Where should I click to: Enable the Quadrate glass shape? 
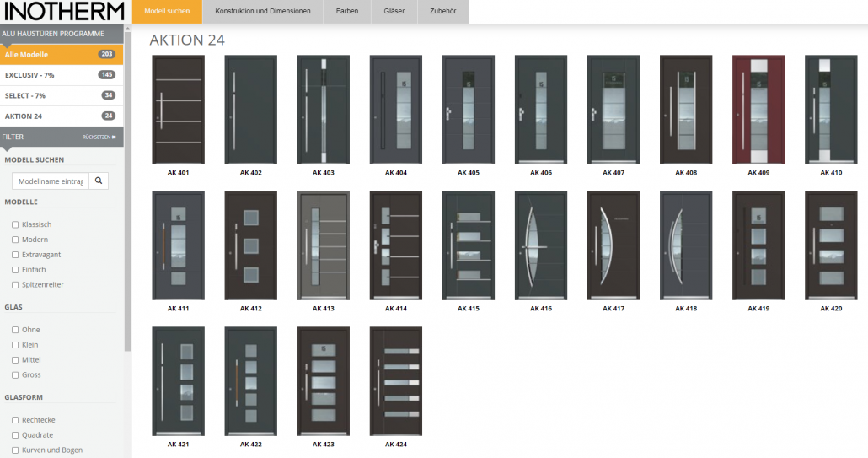pyautogui.click(x=15, y=434)
